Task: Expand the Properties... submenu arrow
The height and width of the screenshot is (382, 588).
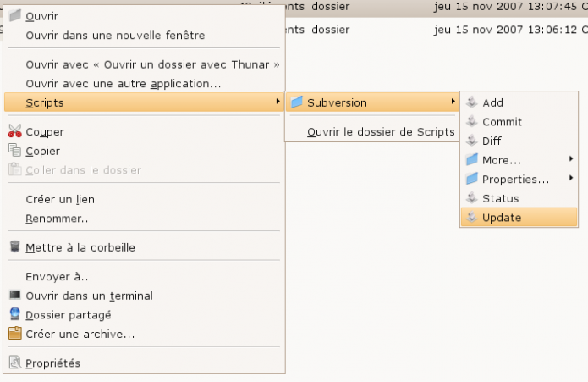Action: coord(571,178)
